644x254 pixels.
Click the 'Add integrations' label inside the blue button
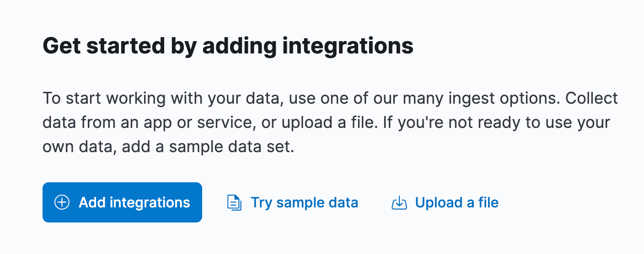click(134, 202)
